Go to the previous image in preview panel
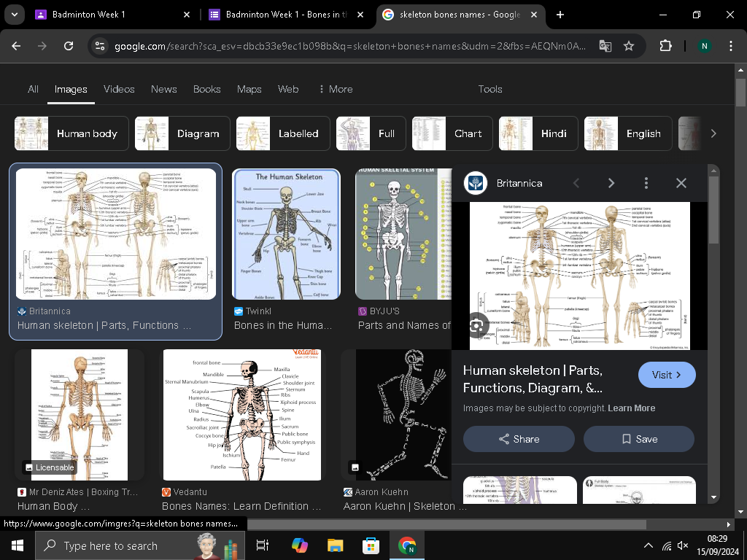The image size is (747, 560). click(x=576, y=183)
